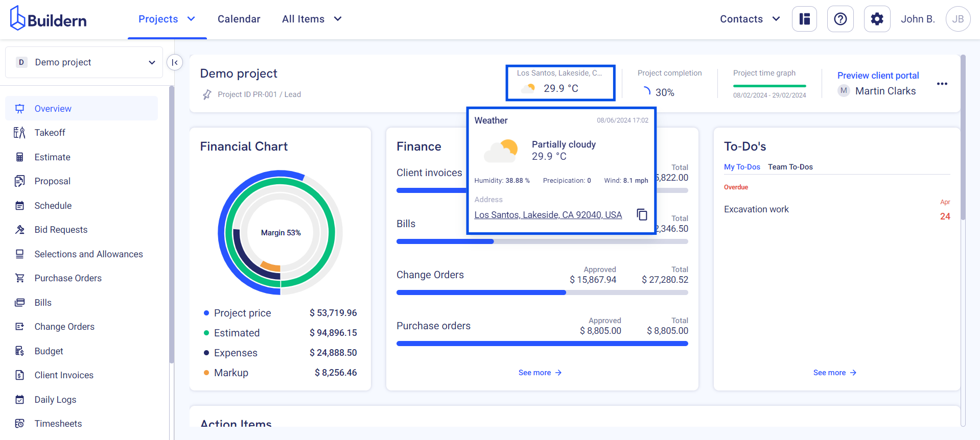The image size is (980, 440).
Task: Click the Project price legend entry
Action: pos(280,313)
